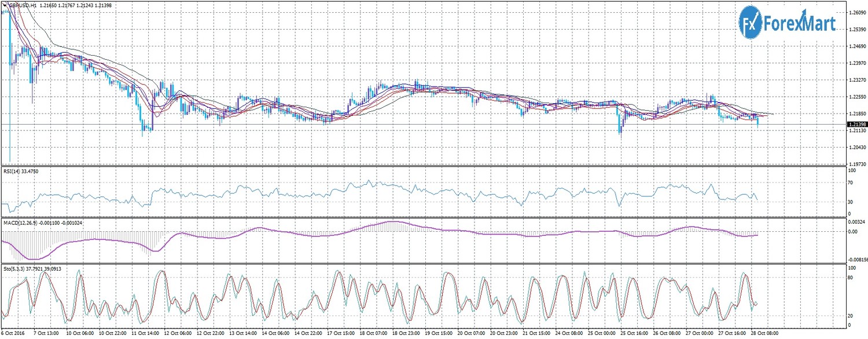Click the Stochastic 20 level axis label
The width and height of the screenshot is (868, 339).
[851, 316]
